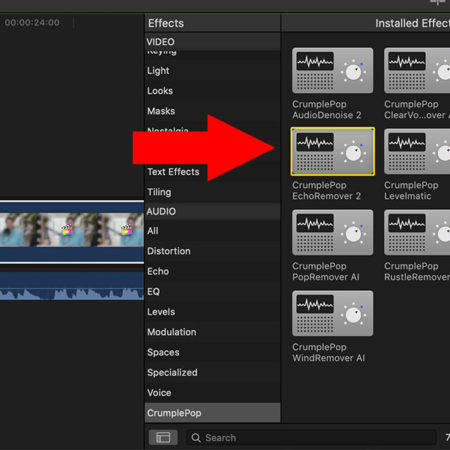This screenshot has height=450, width=450.
Task: Select the video clip in the timeline
Action: pyautogui.click(x=72, y=232)
